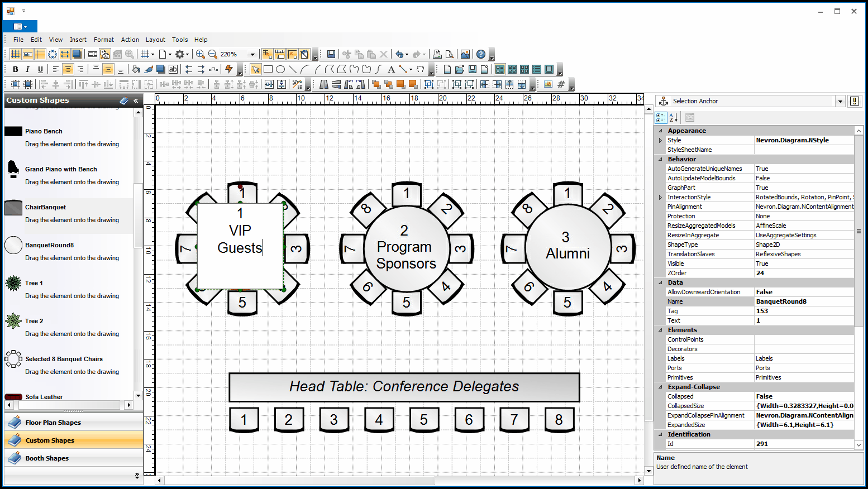The image size is (868, 489).
Task: Toggle italic text formatting
Action: 27,69
